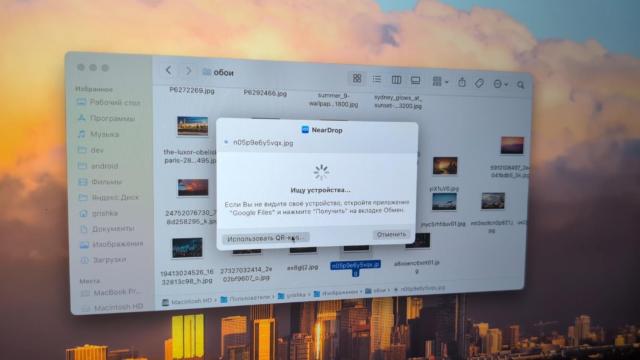The width and height of the screenshot is (640, 360).
Task: Click the Share toolbar icon
Action: pos(462,82)
